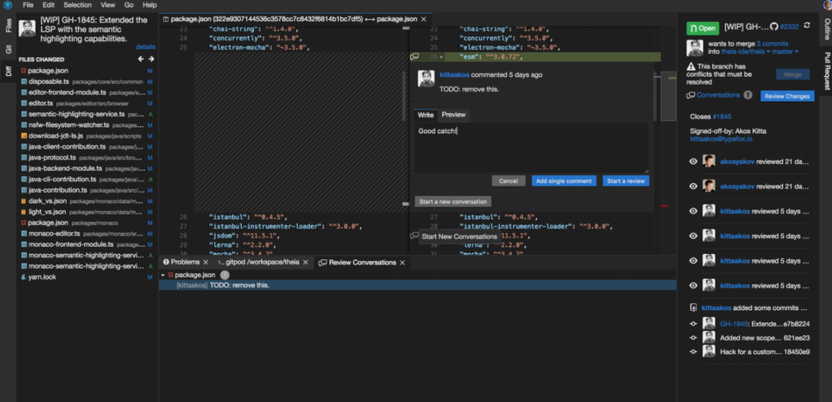
Task: Click the Add single comment button
Action: [564, 181]
